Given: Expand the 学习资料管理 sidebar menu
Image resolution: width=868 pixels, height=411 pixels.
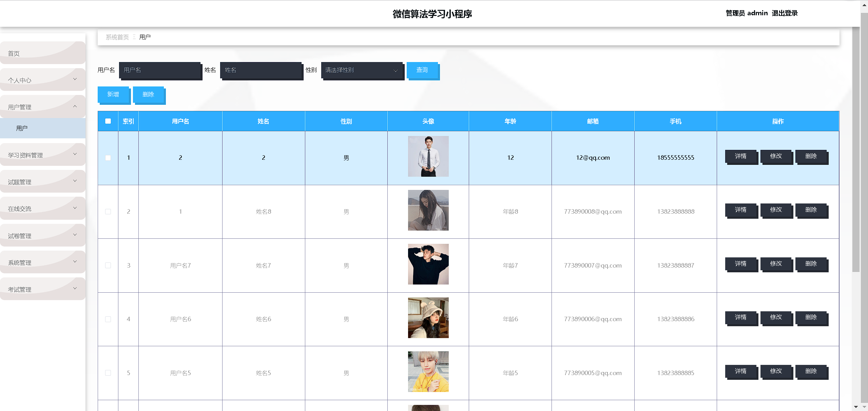Looking at the screenshot, I should pos(43,155).
